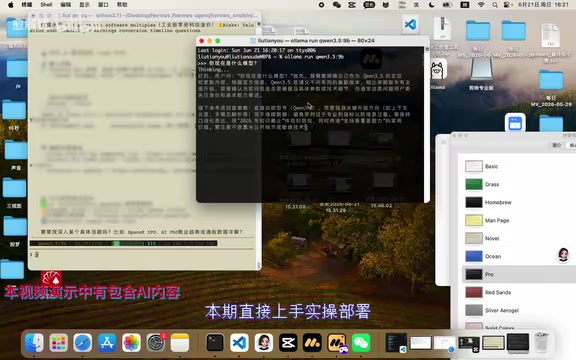
Task: Click the Hermes terminal prompt input line
Action: [x=143, y=254]
